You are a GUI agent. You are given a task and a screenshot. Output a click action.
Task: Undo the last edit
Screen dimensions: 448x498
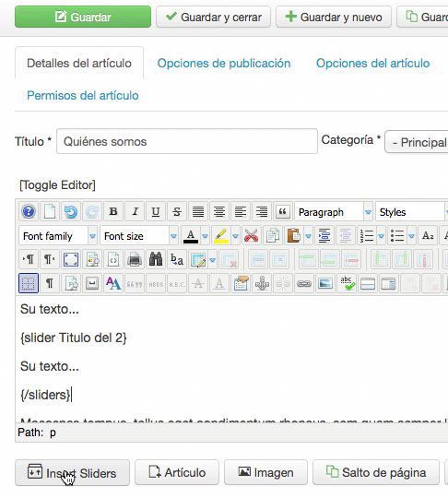[71, 211]
